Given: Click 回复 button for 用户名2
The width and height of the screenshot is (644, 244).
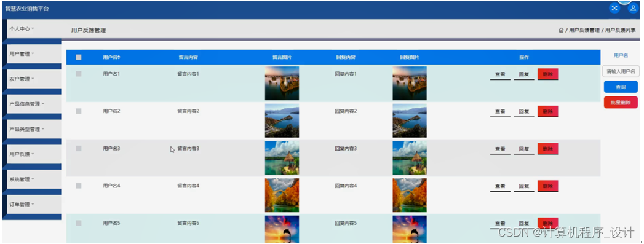Looking at the screenshot, I should 523,112.
